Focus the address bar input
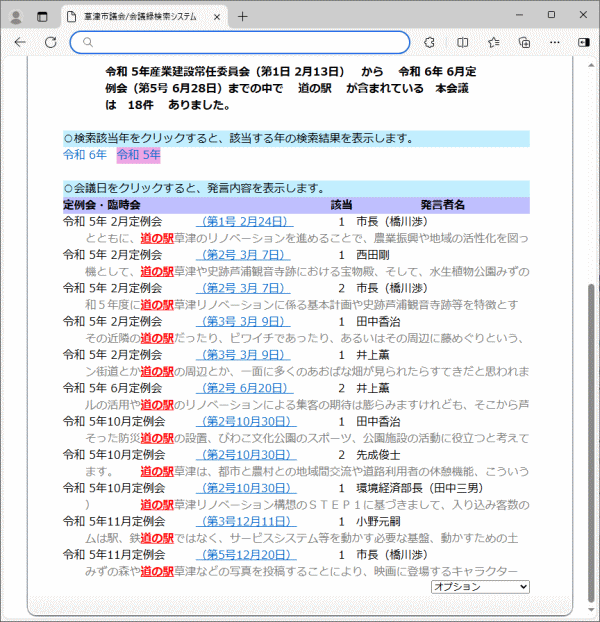 click(x=240, y=42)
